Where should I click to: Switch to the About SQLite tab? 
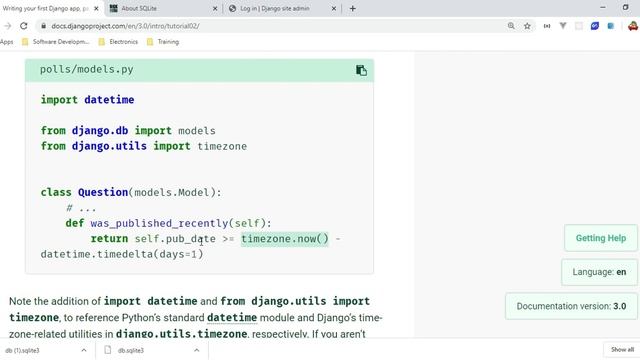[163, 8]
